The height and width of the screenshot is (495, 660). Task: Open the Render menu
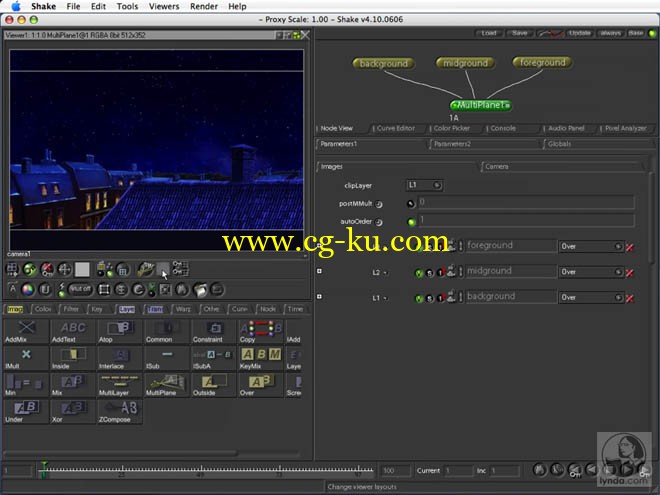click(204, 6)
